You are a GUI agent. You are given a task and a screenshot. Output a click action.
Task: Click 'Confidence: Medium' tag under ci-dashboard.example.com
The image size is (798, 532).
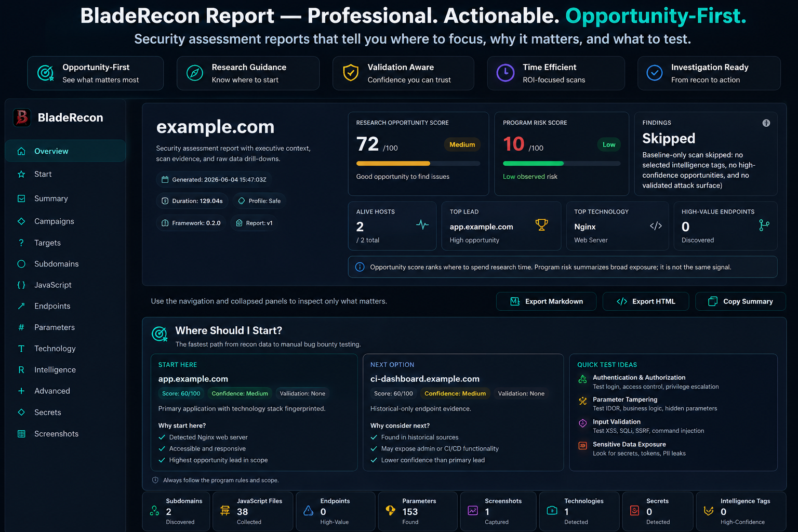455,394
